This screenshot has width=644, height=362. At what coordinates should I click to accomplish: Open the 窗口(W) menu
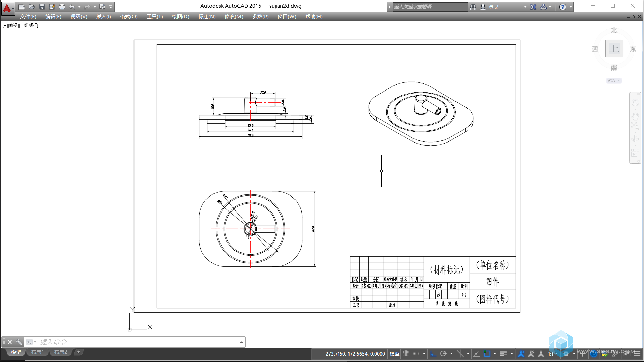pyautogui.click(x=287, y=17)
